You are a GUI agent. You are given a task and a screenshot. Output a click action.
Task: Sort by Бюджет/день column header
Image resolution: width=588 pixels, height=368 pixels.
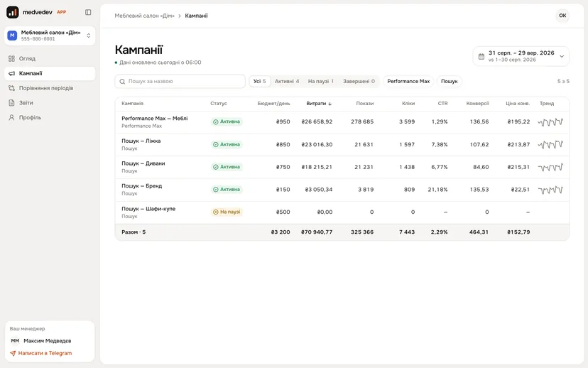(273, 104)
